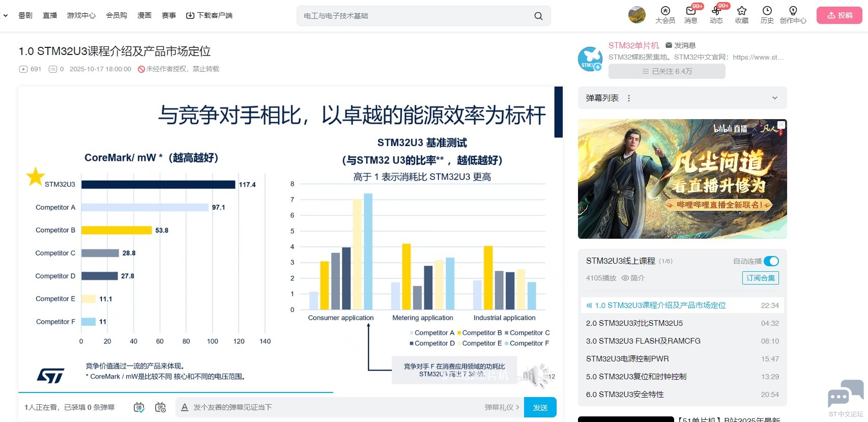
Task: Play episode 2.0 STM32U3对比STM32U5
Action: pyautogui.click(x=634, y=323)
